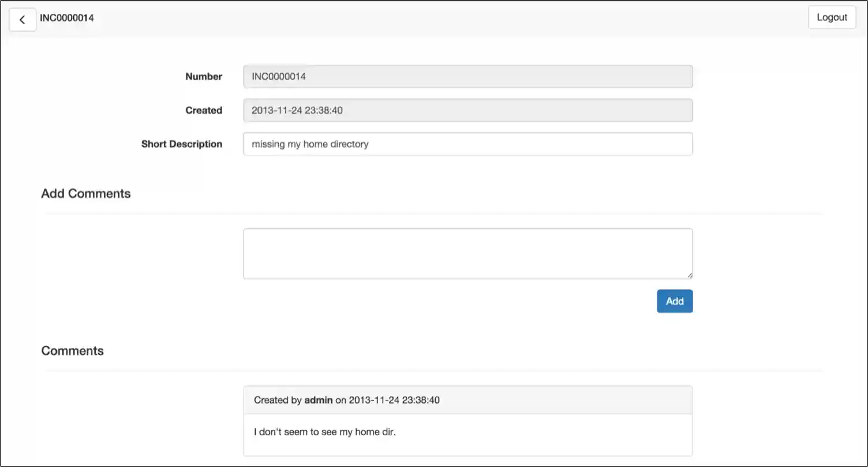This screenshot has height=467, width=868.
Task: Click the Created field label
Action: 204,110
